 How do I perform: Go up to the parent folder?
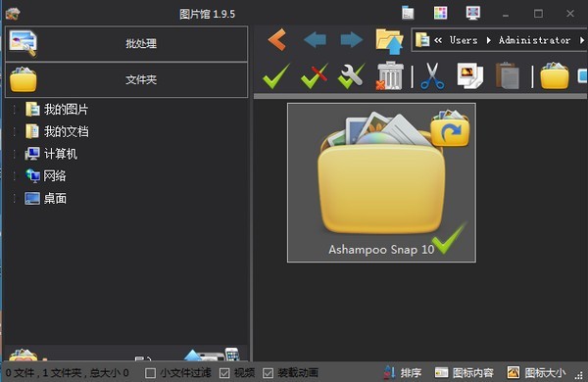(x=389, y=41)
